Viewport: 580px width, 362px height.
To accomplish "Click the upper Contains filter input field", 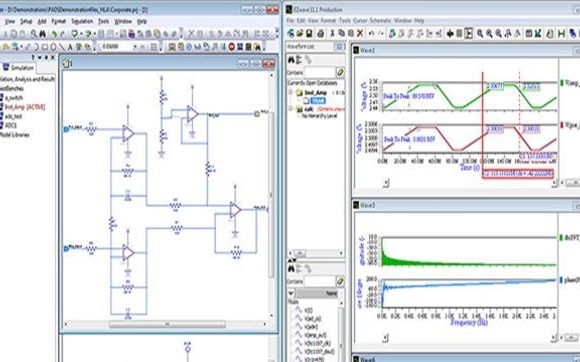I will pyautogui.click(x=319, y=72).
